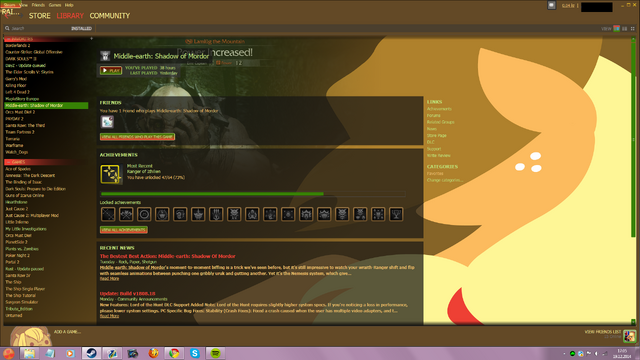The image size is (640, 360).
Task: Click View All Achievements button
Action: pyautogui.click(x=124, y=230)
